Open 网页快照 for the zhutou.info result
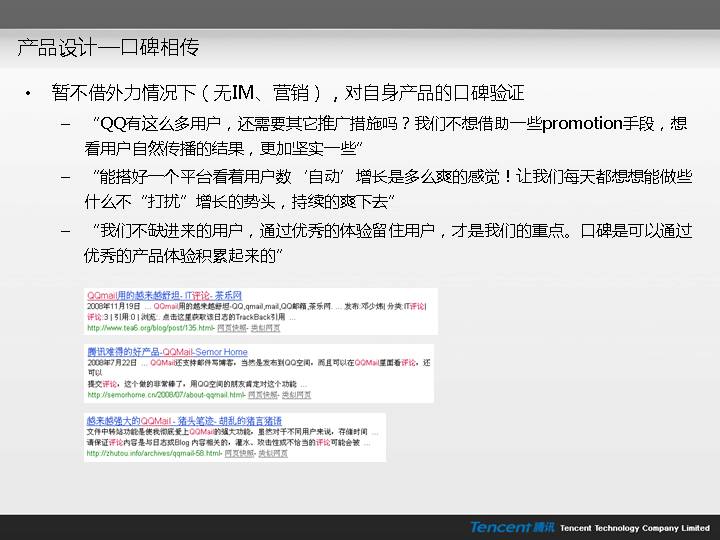The image size is (720, 540). pyautogui.click(x=240, y=452)
